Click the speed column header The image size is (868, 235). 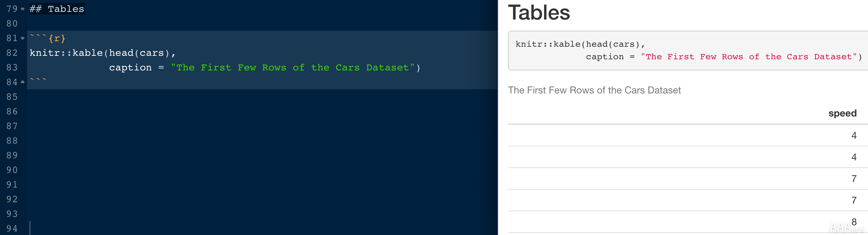click(843, 113)
